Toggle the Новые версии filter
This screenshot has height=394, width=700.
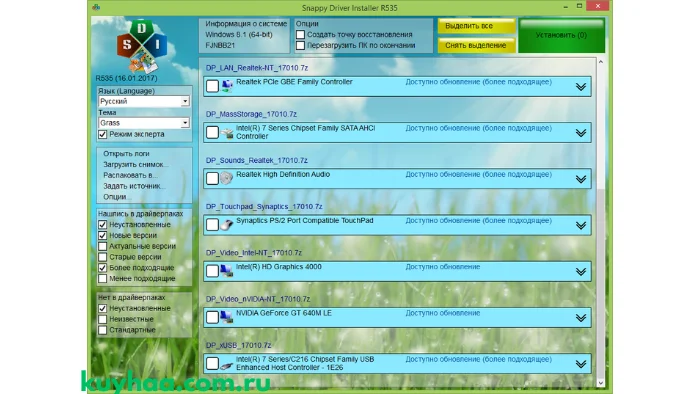point(103,236)
